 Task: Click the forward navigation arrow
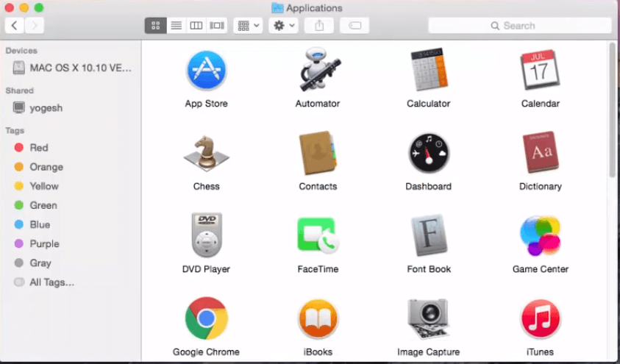[35, 26]
